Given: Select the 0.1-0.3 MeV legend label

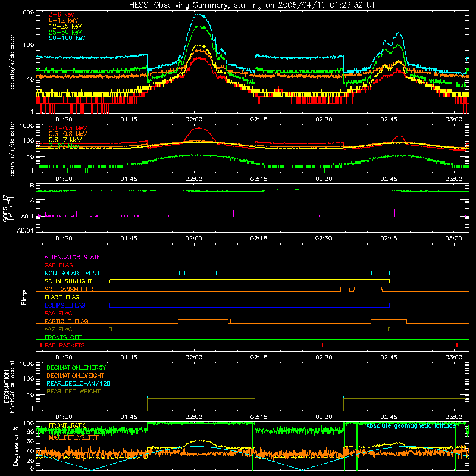Looking at the screenshot, I should click(x=68, y=128).
